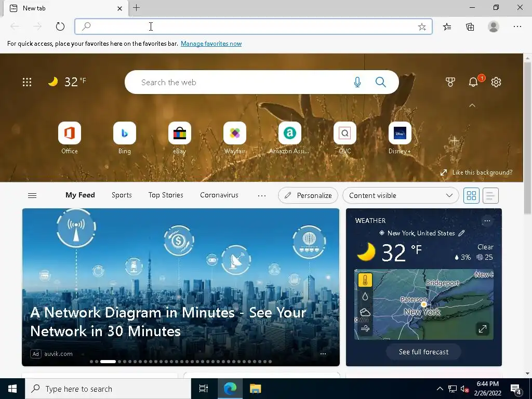Add this page to favorites star icon
This screenshot has width=532, height=399.
[422, 27]
